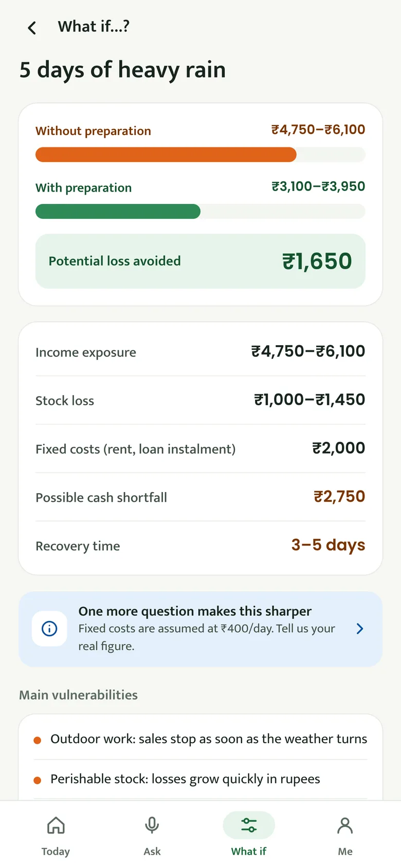Open the Today home icon
Image resolution: width=401 pixels, height=868 pixels.
point(56,825)
